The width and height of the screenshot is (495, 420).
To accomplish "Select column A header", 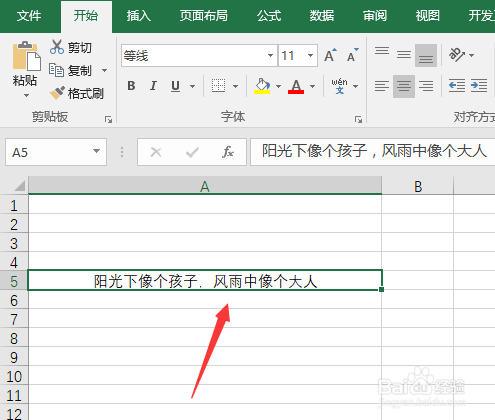I will coord(205,186).
